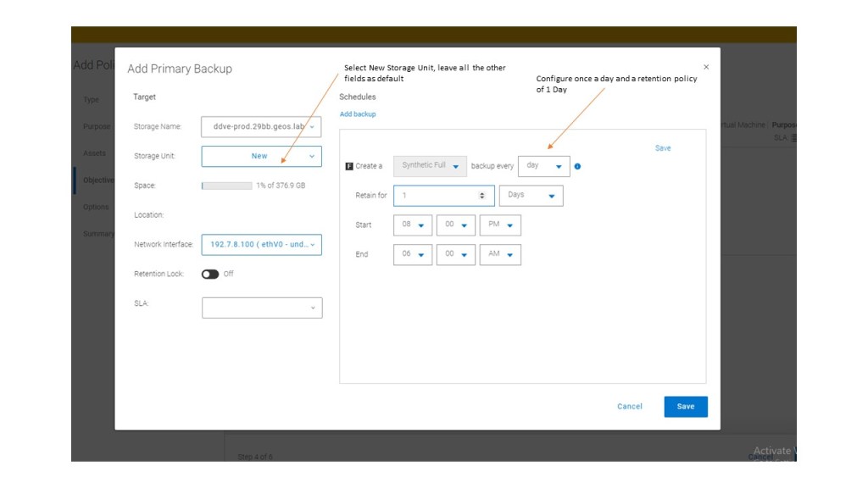Click the info icon beside backup frequency

[x=577, y=166]
